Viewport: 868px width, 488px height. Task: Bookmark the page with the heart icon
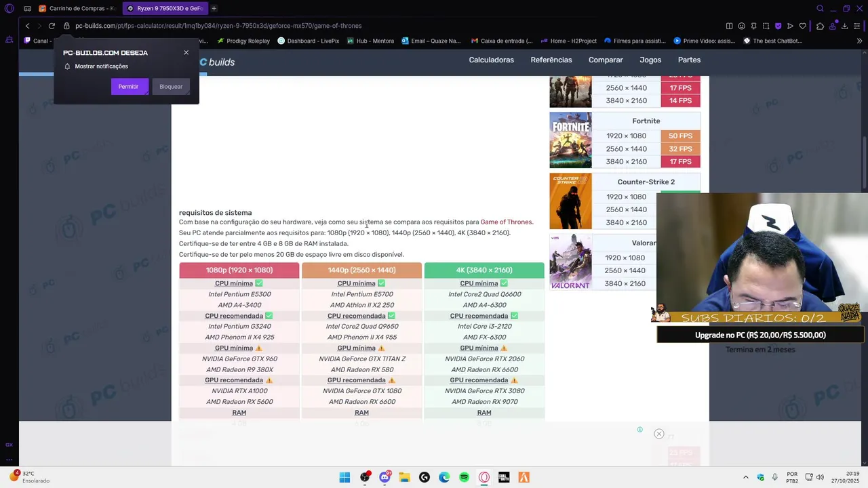click(x=802, y=26)
